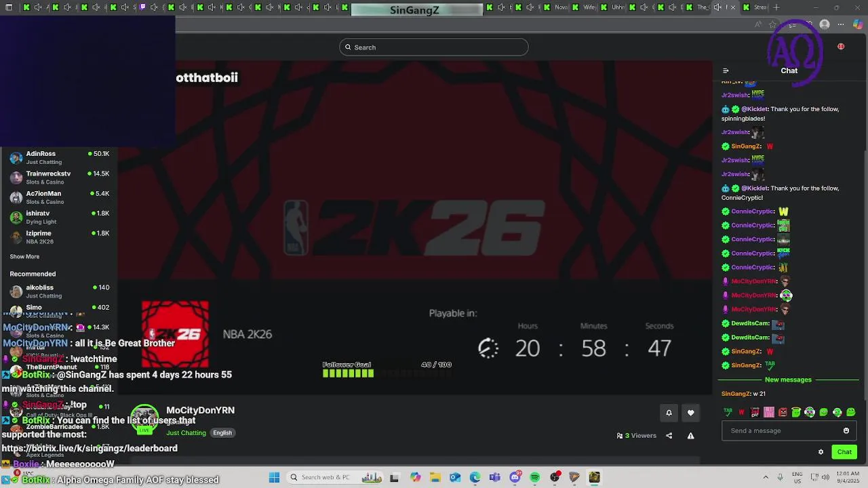Open Just Chatting category link
Viewport: 868px width, 488px height.
tap(186, 433)
